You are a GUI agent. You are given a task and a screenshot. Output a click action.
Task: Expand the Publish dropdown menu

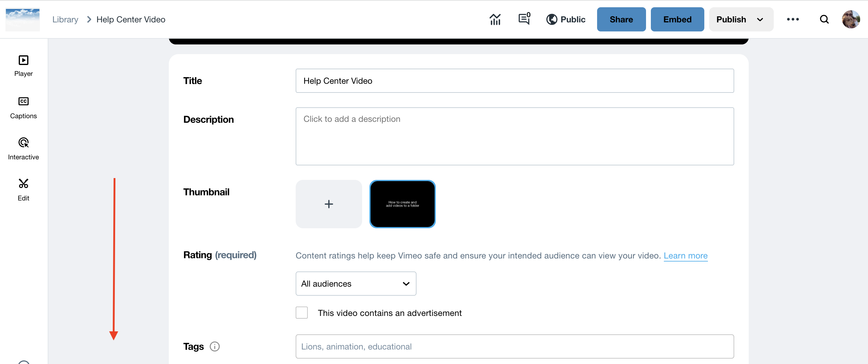761,19
